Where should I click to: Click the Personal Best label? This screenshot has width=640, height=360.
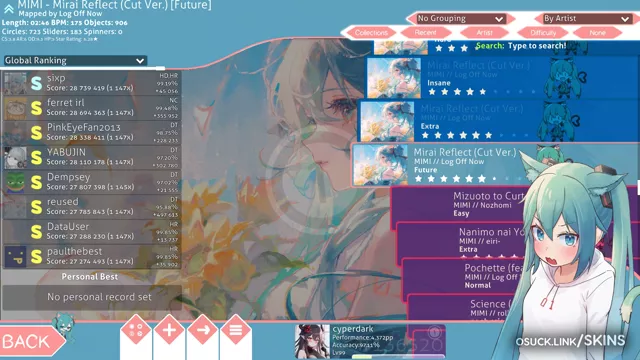(x=90, y=277)
